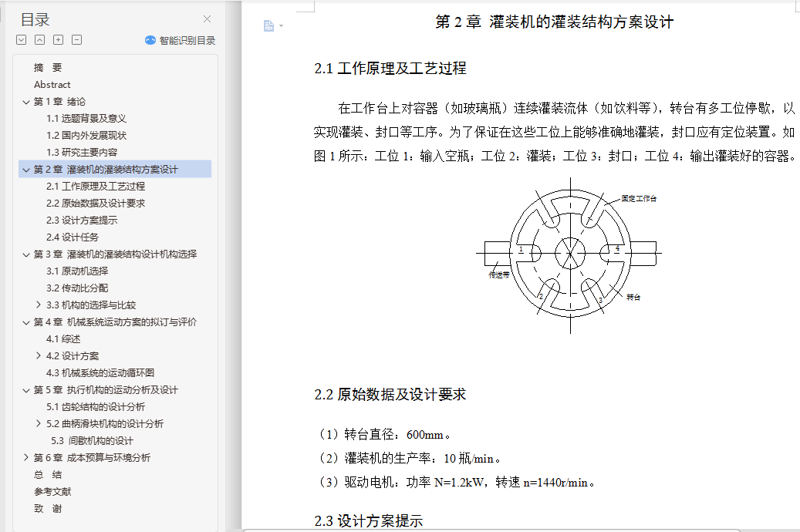
Task: Click heading 2.2 原始数据及设计要求 in document
Action: 390,394
